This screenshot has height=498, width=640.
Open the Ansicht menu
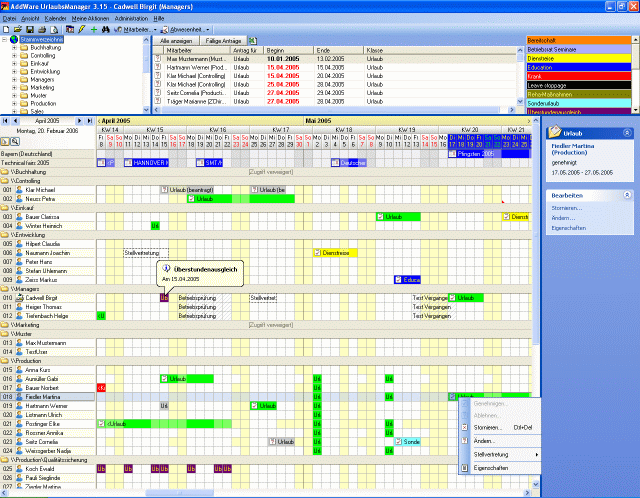(x=30, y=18)
